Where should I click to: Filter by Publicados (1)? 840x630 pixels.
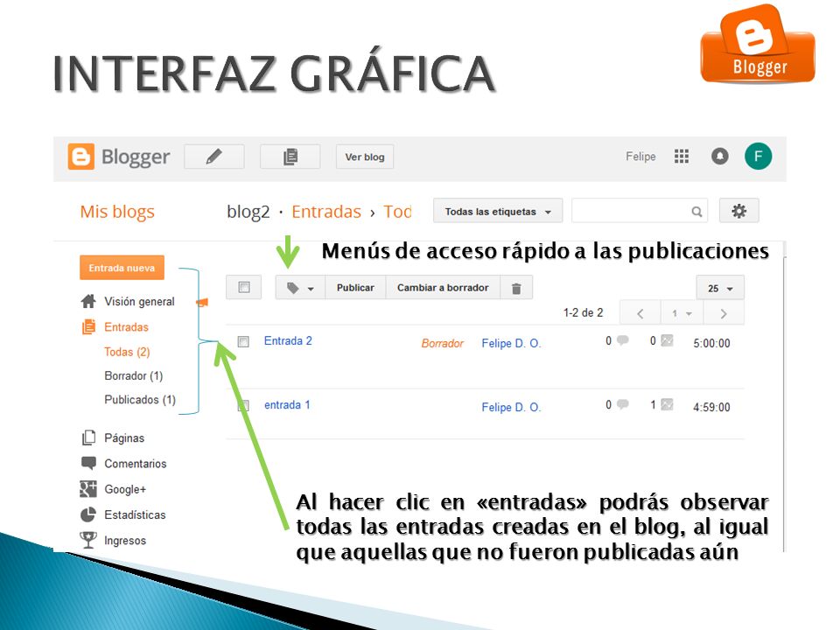tap(140, 400)
